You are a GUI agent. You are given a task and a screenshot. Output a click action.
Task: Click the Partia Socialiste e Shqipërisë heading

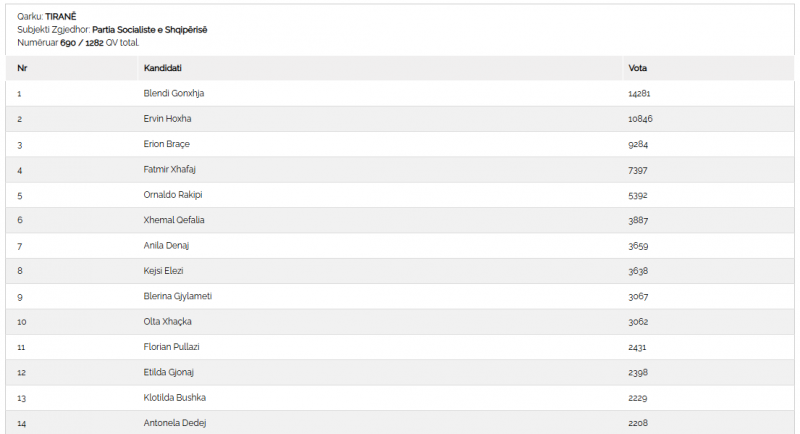(x=149, y=30)
